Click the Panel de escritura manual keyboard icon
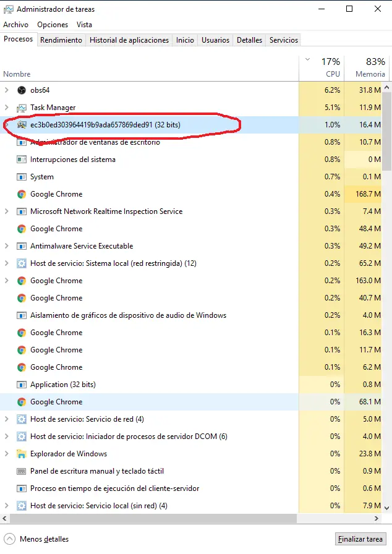The image size is (392, 554). (x=22, y=471)
